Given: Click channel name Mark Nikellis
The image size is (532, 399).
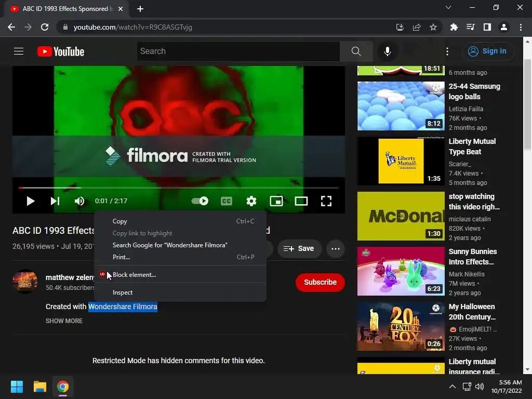Looking at the screenshot, I should [467, 274].
